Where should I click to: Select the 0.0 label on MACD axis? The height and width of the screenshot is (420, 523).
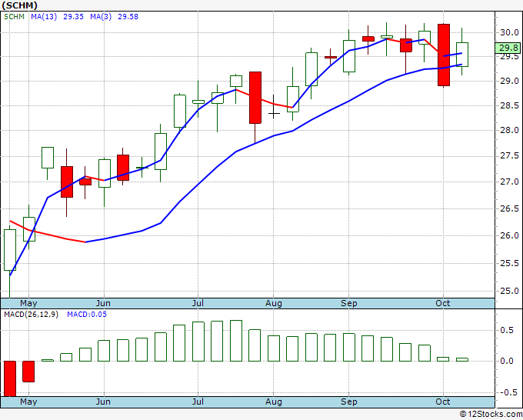[507, 361]
